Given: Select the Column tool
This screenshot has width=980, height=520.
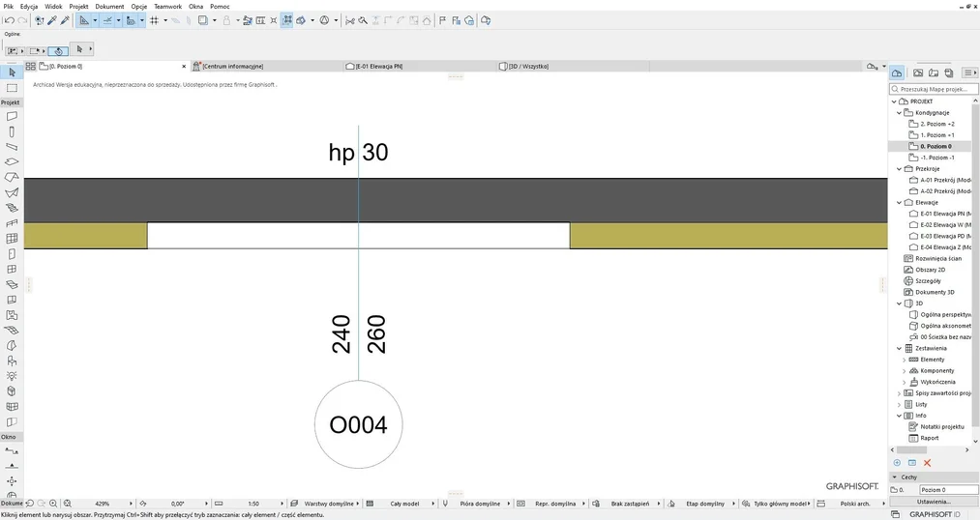Looking at the screenshot, I should pyautogui.click(x=12, y=131).
